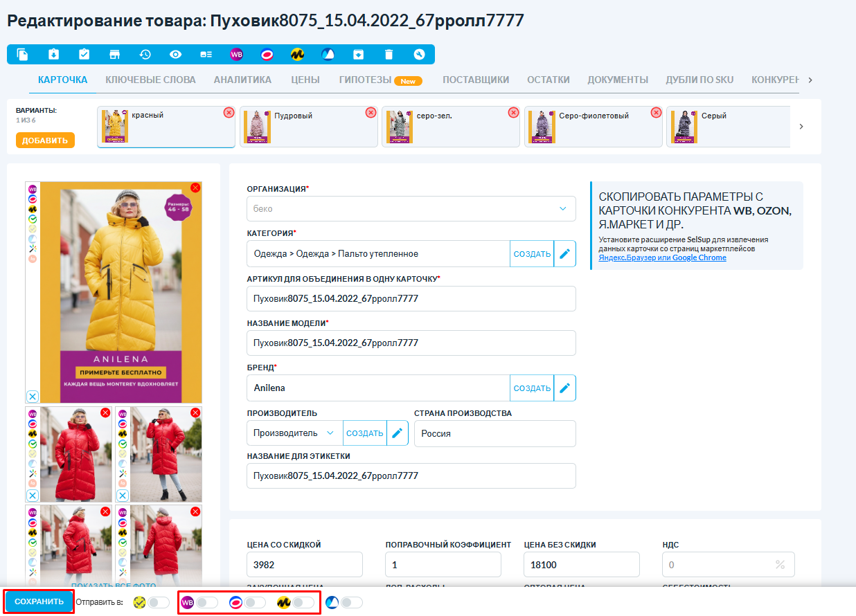The image size is (856, 616).
Task: Enable the Ozon send switch at bottom
Action: (254, 603)
